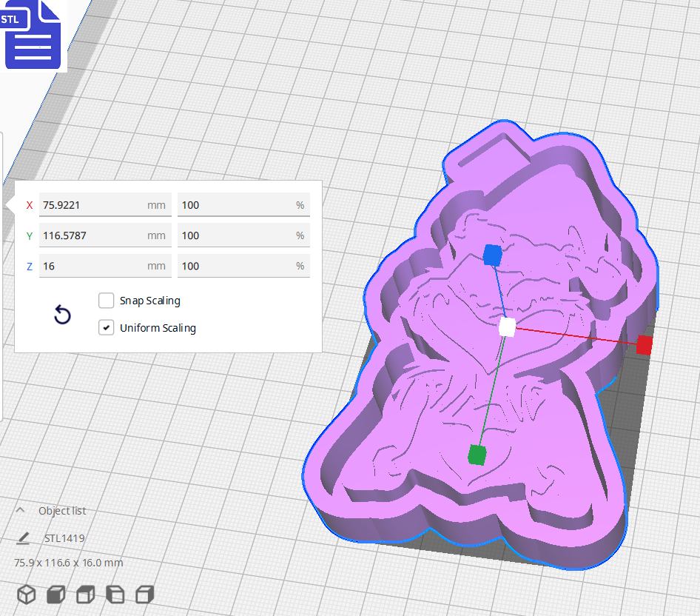Click the red X-axis scale handle

pyautogui.click(x=643, y=344)
